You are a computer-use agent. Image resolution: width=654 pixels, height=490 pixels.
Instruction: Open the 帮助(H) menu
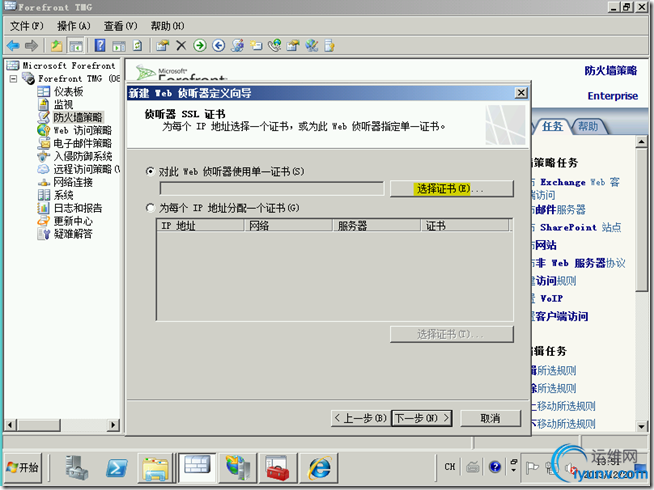tap(167, 26)
